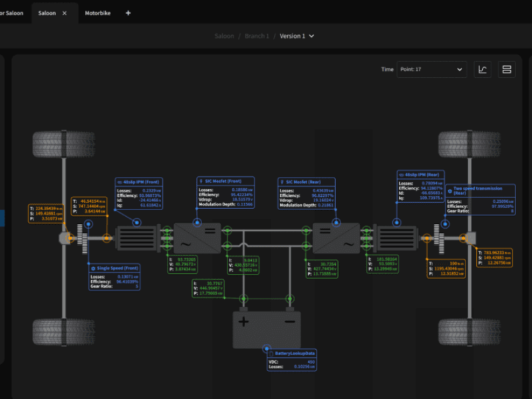Click the split layout view icon
This screenshot has height=399, width=532.
pyautogui.click(x=505, y=69)
